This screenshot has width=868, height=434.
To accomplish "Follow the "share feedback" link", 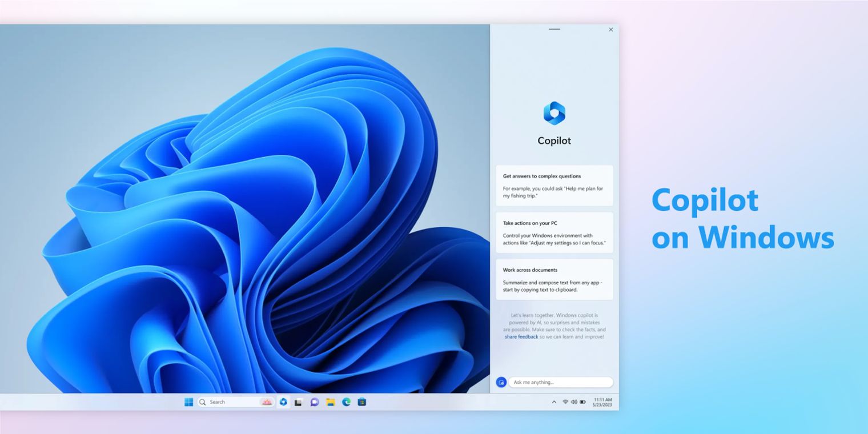I will coord(521,337).
